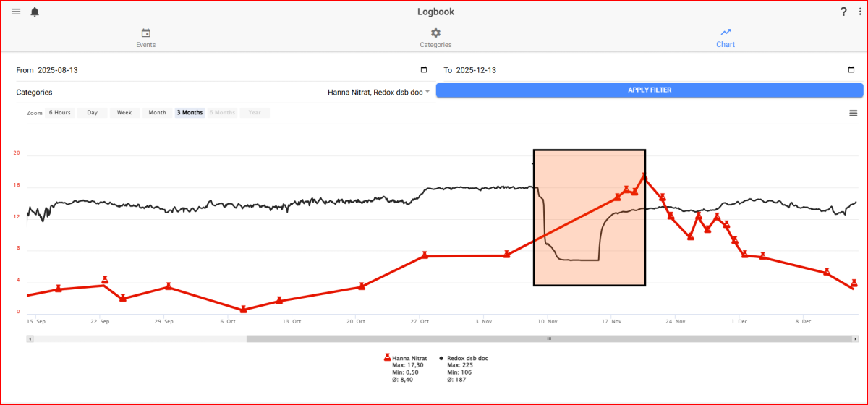
Task: Select the Chart tab
Action: (x=726, y=38)
